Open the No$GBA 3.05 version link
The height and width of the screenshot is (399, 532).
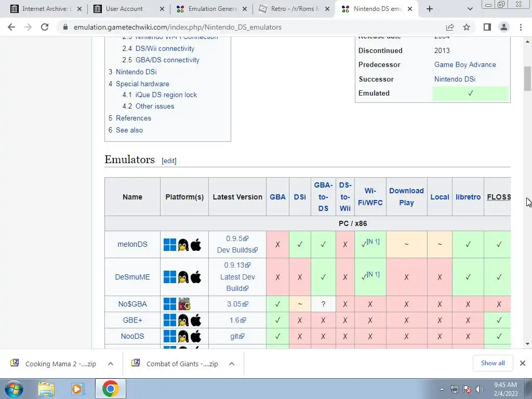tap(237, 304)
